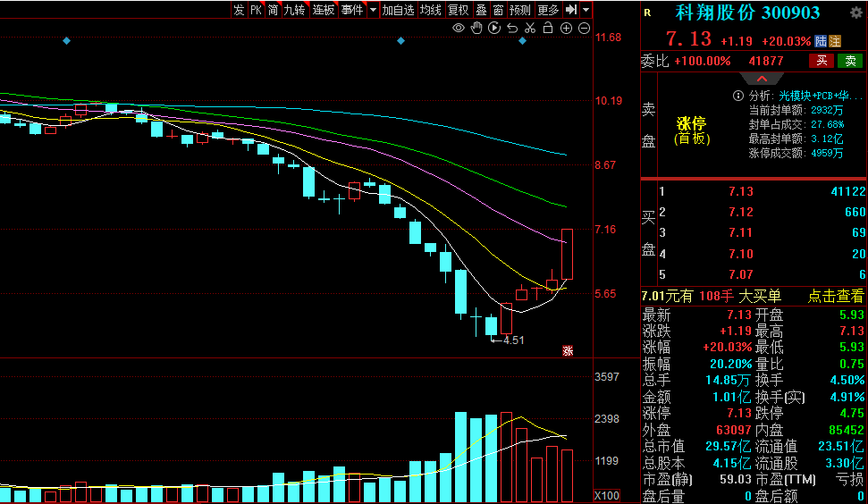Screen dimensions: 868x504
Task: Click the 陆 badge beside price change
Action: pyautogui.click(x=821, y=41)
